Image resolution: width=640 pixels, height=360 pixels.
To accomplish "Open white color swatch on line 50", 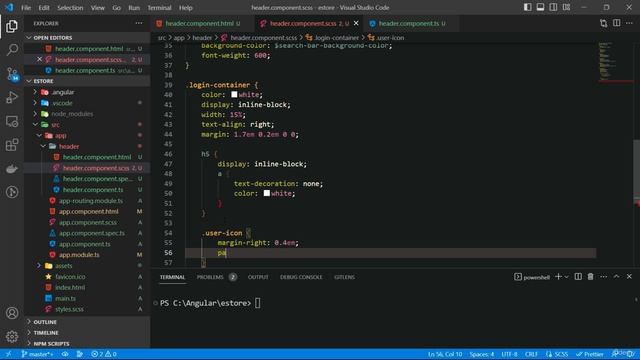I will pos(267,193).
